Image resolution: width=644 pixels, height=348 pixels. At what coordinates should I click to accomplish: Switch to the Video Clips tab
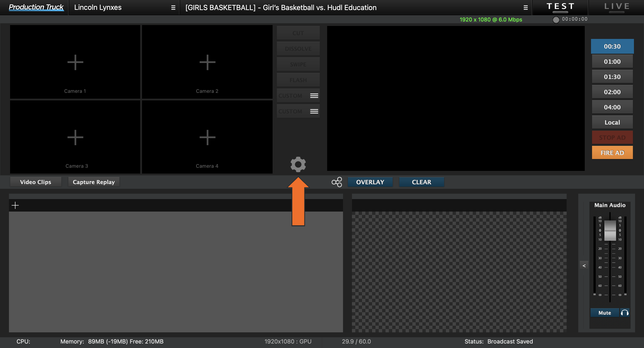click(x=36, y=182)
